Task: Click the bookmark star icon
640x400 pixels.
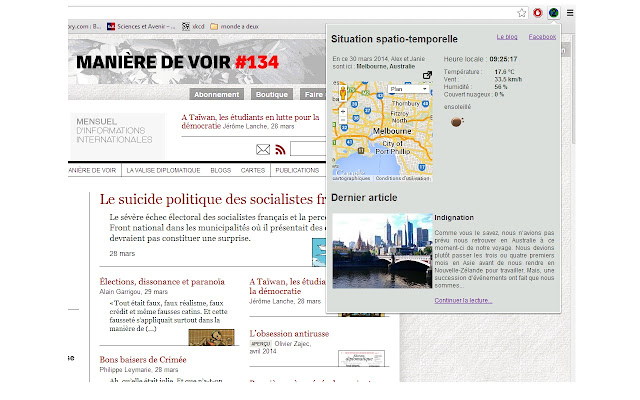Action: 522,13
